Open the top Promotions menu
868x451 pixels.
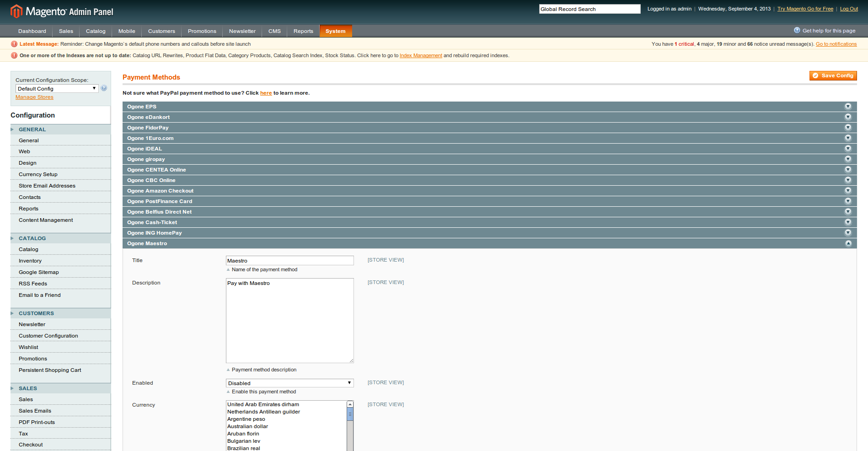(202, 31)
